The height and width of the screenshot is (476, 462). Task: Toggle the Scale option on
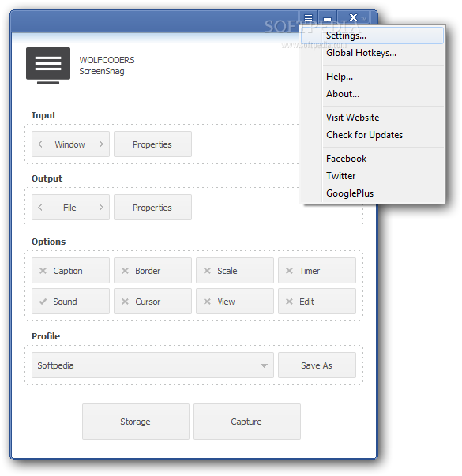coord(235,271)
